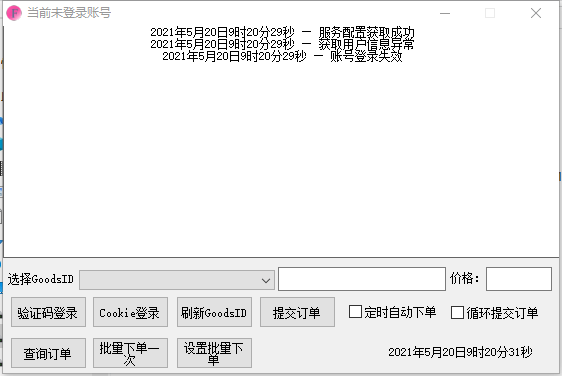Click the 提交订单 button
Viewport: 562px width, 376px height.
click(x=297, y=312)
